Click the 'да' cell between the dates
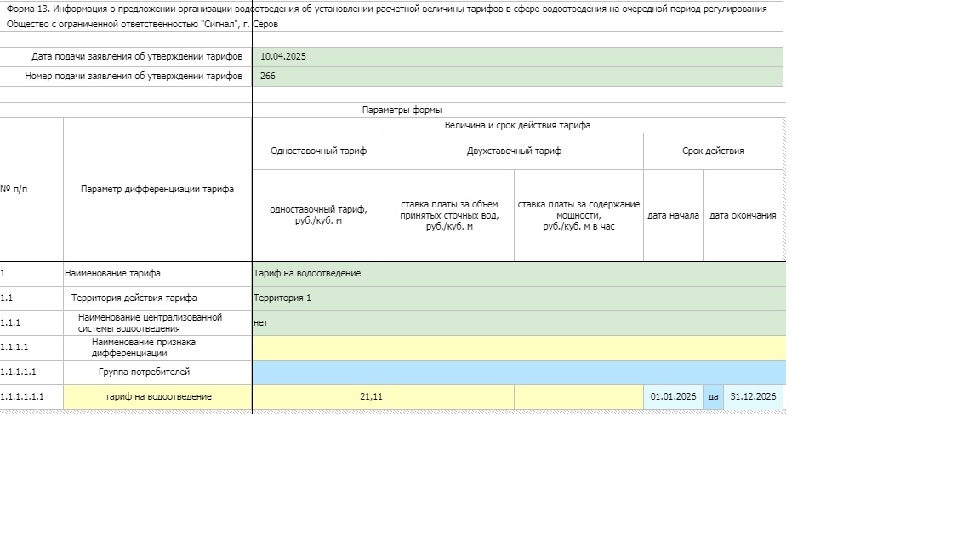Screen dimensions: 980x551 [x=713, y=397]
